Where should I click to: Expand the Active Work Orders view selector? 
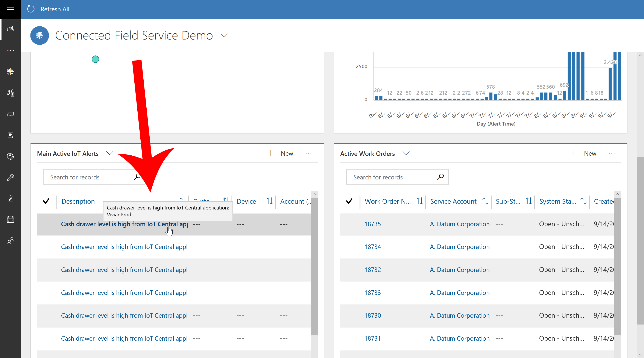(406, 153)
